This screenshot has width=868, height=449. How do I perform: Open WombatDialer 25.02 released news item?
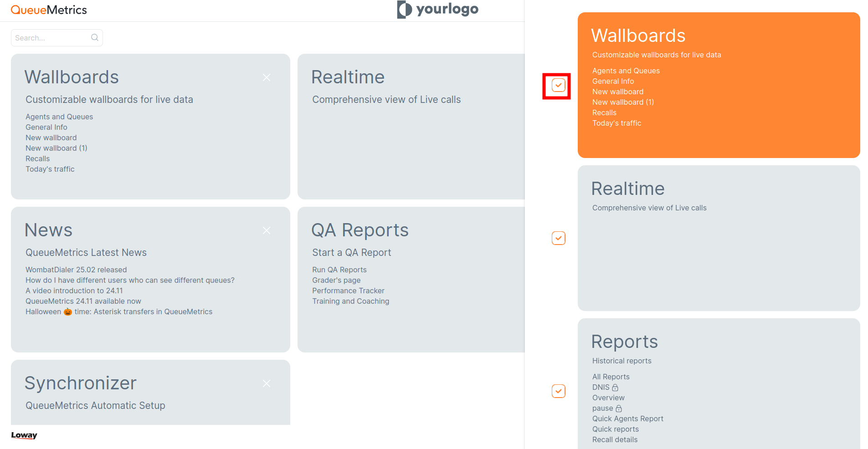pyautogui.click(x=76, y=270)
